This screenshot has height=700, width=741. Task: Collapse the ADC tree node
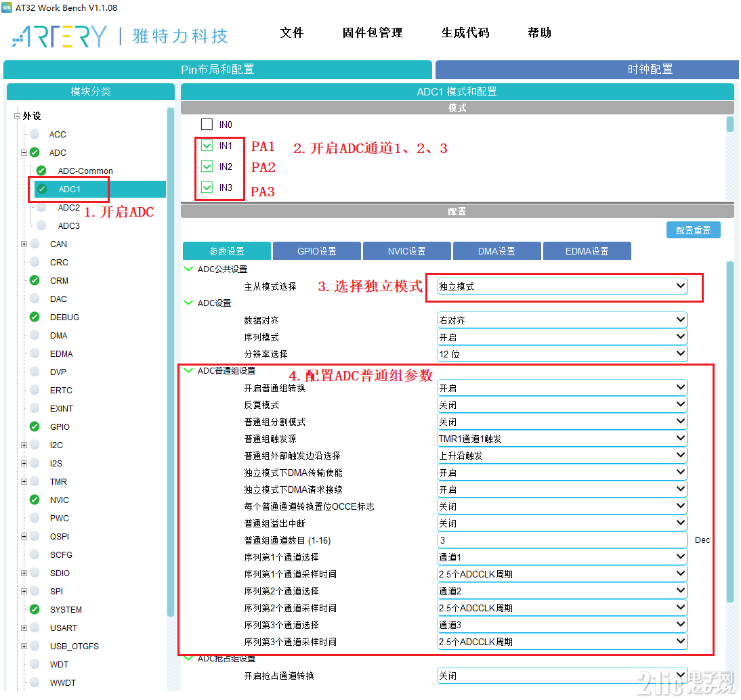click(24, 152)
